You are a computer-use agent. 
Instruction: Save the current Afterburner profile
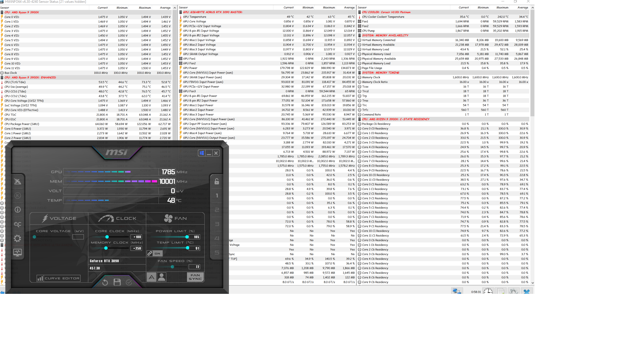click(x=117, y=282)
